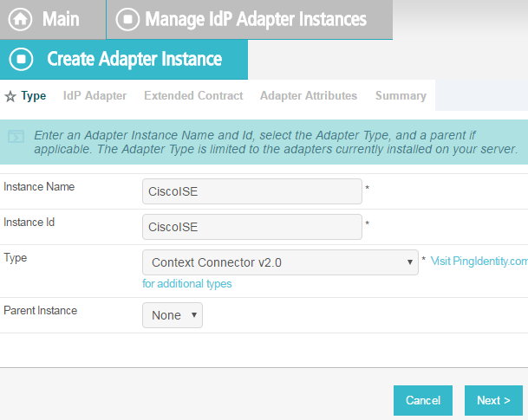
Task: Select the Summary tab
Action: pyautogui.click(x=401, y=96)
